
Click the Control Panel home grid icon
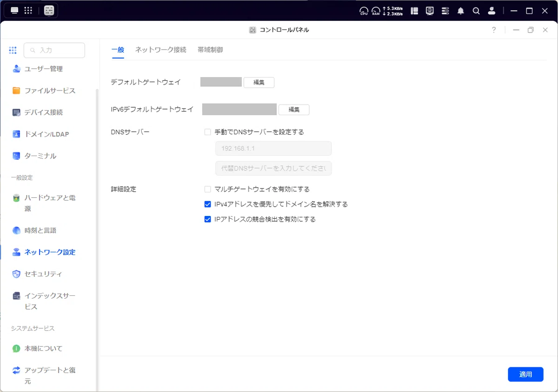(x=13, y=50)
